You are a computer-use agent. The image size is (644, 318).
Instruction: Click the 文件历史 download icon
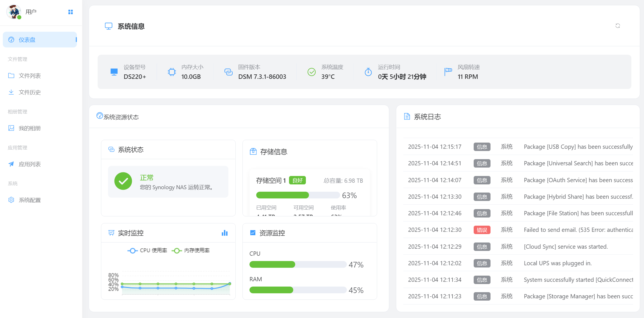point(11,92)
